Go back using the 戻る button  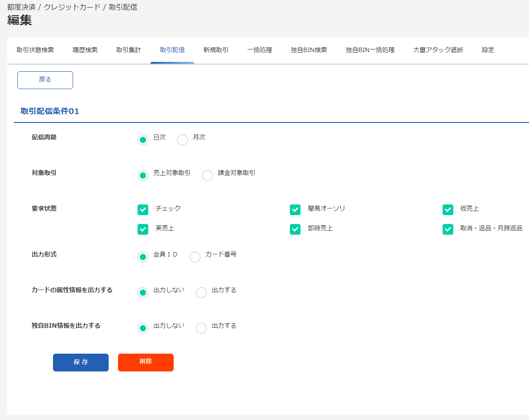pos(45,80)
